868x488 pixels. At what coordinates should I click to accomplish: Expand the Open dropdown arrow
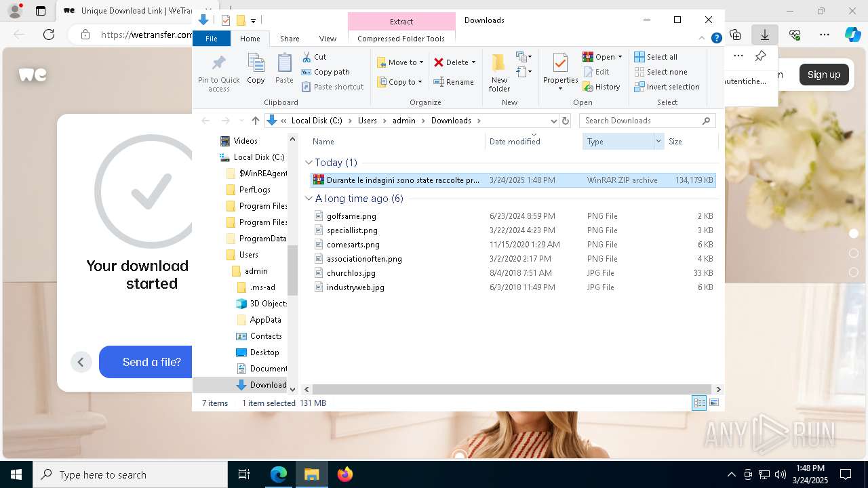tap(620, 57)
